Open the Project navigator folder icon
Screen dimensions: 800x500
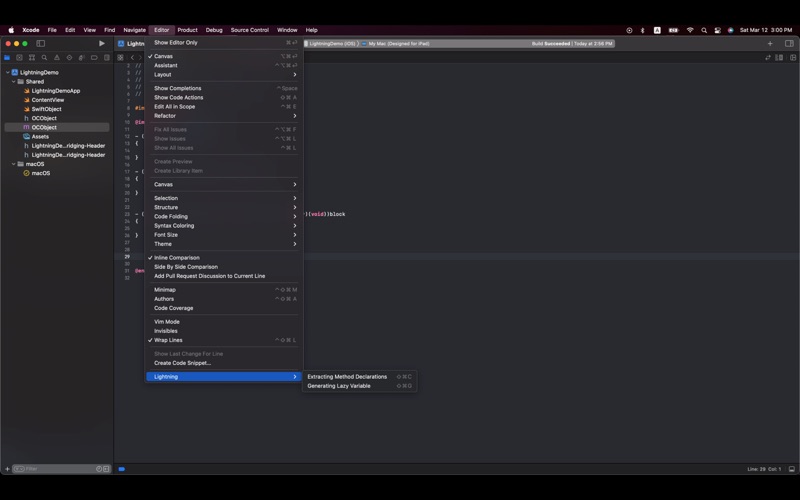pyautogui.click(x=7, y=58)
